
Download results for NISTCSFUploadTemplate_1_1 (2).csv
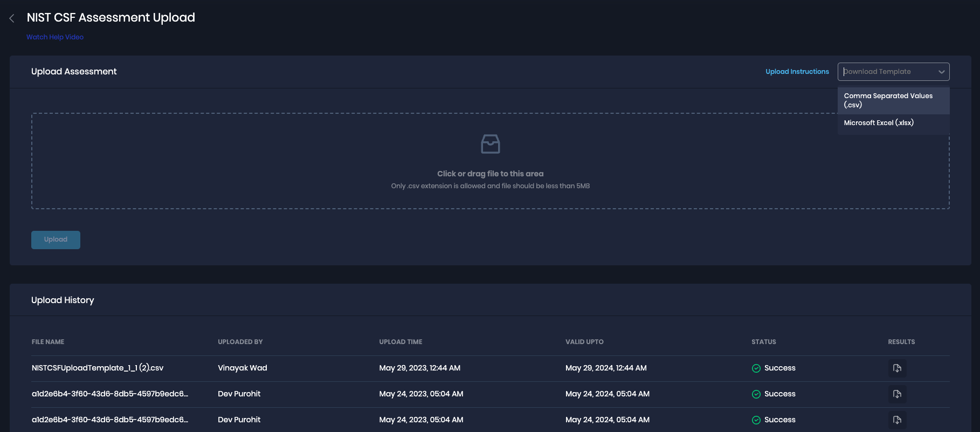[897, 368]
